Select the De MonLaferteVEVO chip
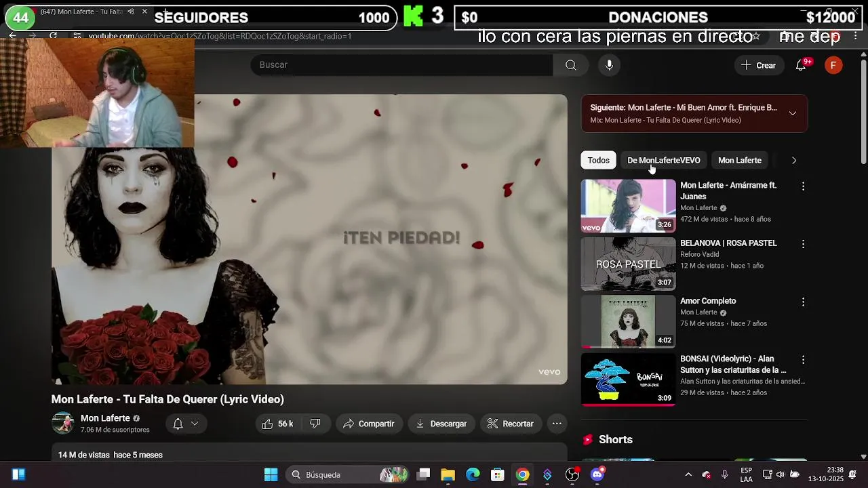This screenshot has width=868, height=488. click(663, 160)
